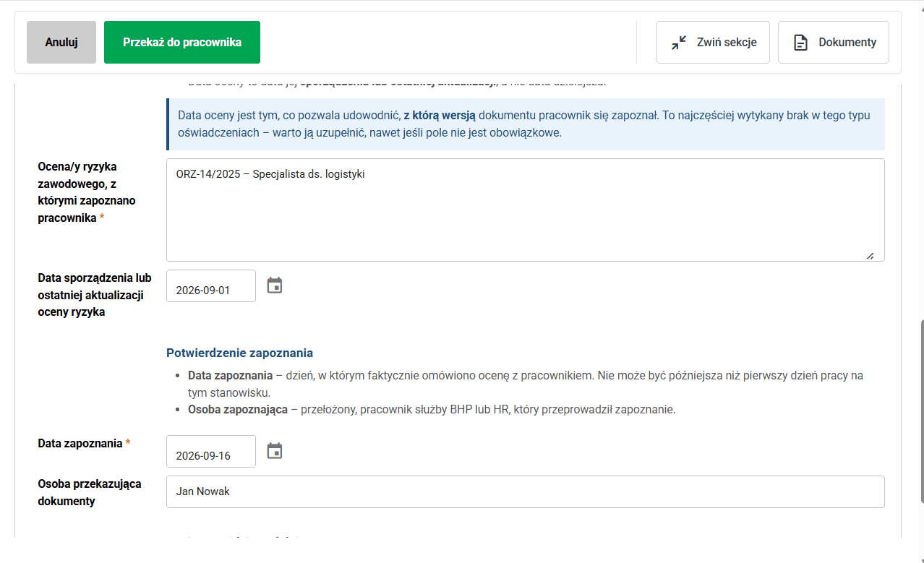Focus the risk assessment textarea
The height and width of the screenshot is (563, 924).
click(x=526, y=210)
